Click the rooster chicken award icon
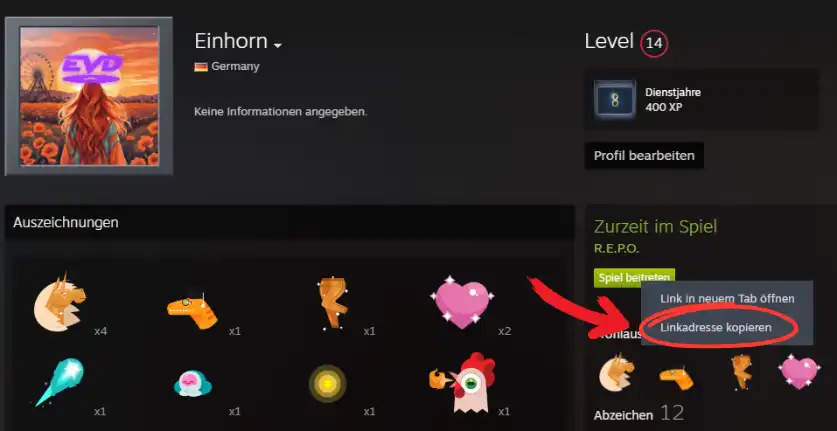The width and height of the screenshot is (837, 431). click(462, 382)
